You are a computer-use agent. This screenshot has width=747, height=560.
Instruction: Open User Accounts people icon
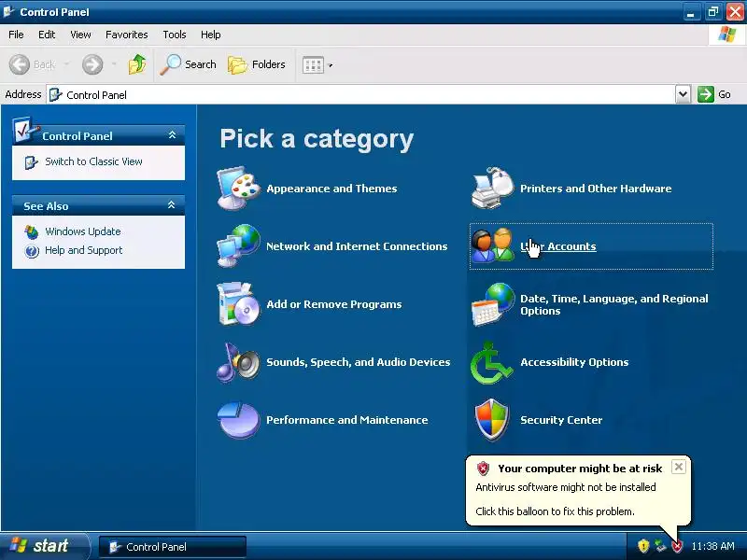tap(493, 245)
